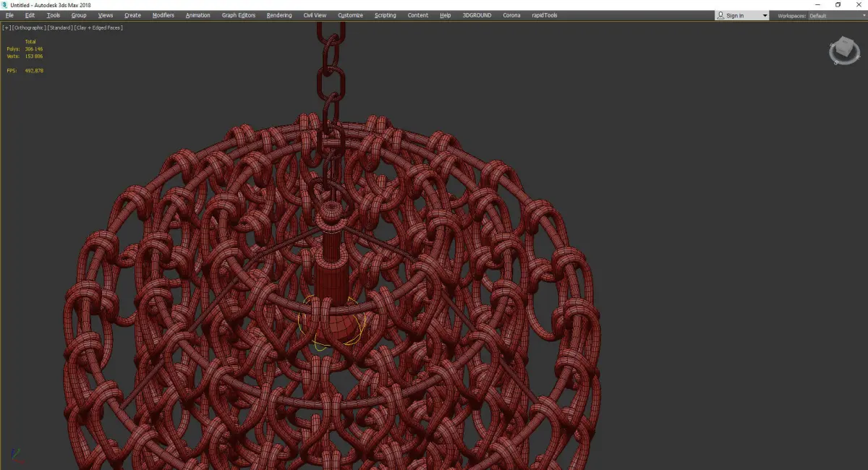Open the Corona menu

click(512, 15)
